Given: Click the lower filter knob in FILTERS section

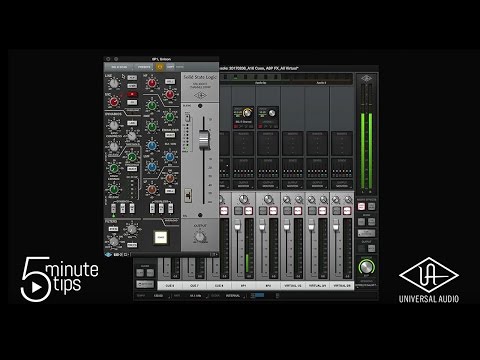Looking at the screenshot, I should (114, 241).
